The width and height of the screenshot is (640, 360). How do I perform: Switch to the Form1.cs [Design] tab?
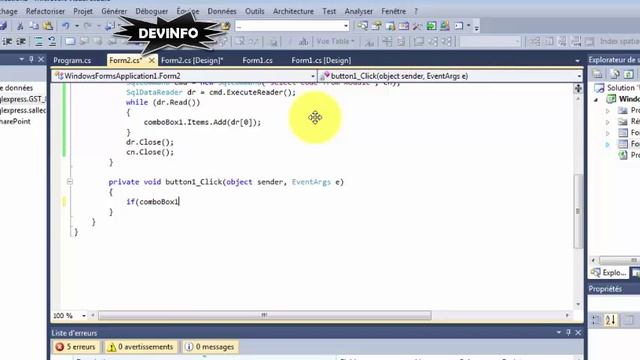point(321,60)
